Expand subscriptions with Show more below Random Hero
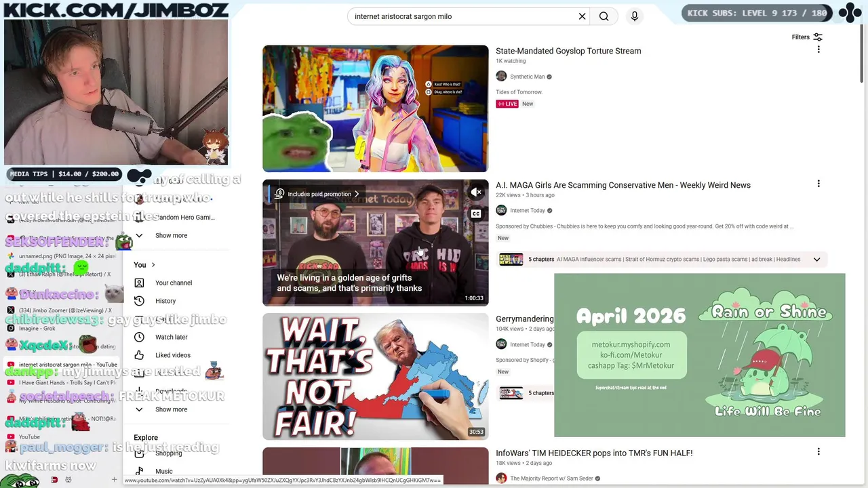 [x=171, y=235]
